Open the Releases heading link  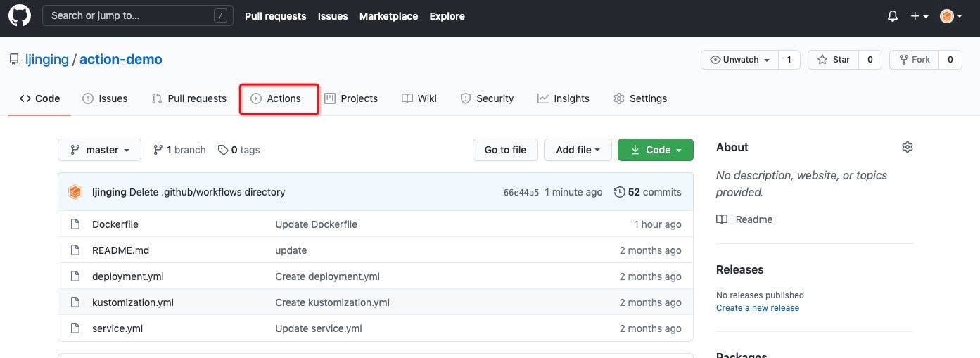click(740, 269)
